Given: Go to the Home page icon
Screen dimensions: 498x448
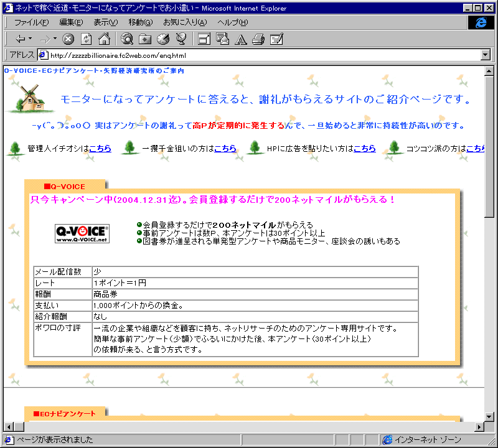Looking at the screenshot, I should point(104,39).
